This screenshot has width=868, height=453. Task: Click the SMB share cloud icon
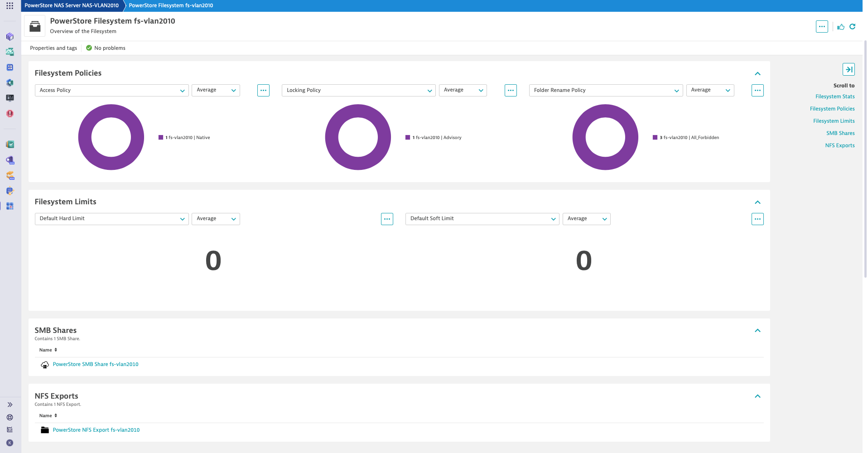(x=45, y=365)
